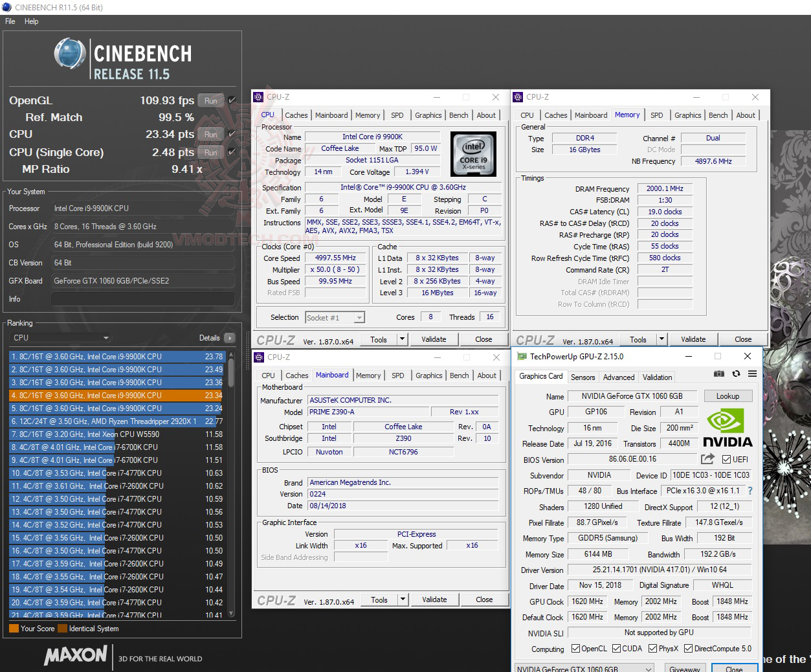
Task: Click the Intel Core i9 X-series logo
Action: tap(473, 154)
